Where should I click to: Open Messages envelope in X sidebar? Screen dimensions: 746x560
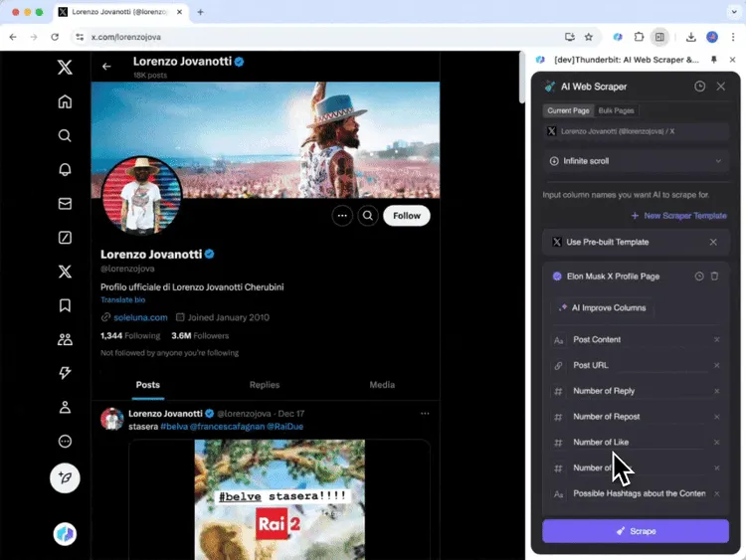point(65,204)
